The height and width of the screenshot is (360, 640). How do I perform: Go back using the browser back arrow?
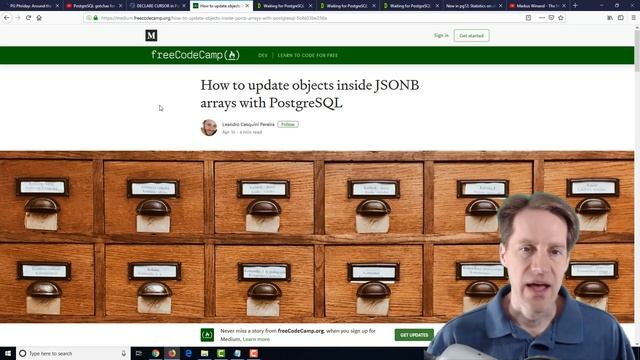[7, 18]
